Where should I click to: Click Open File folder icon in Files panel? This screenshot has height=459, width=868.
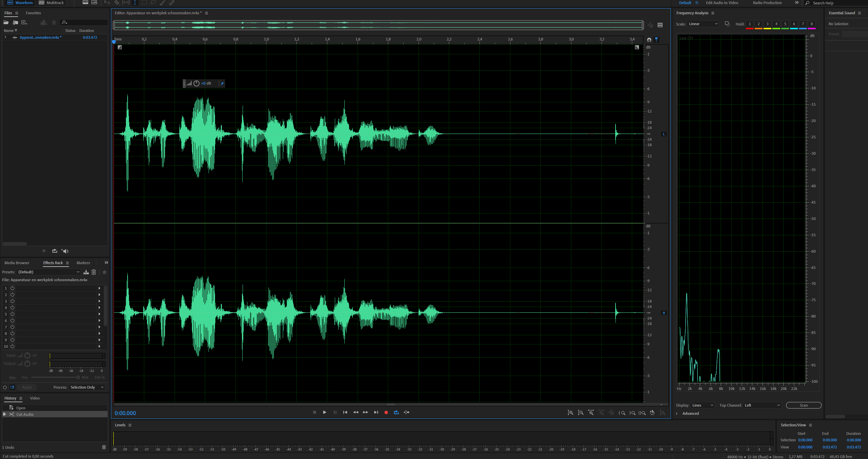point(6,22)
